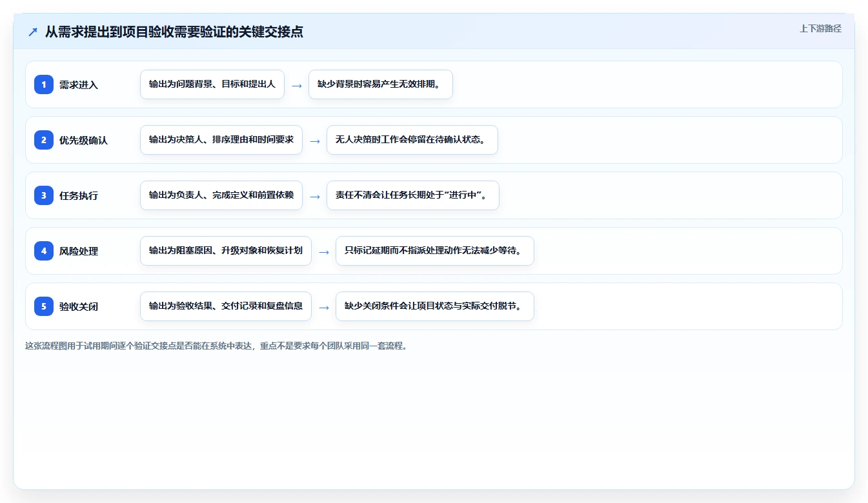Select the step 5 number badge
The height and width of the screenshot is (503, 868).
click(44, 306)
